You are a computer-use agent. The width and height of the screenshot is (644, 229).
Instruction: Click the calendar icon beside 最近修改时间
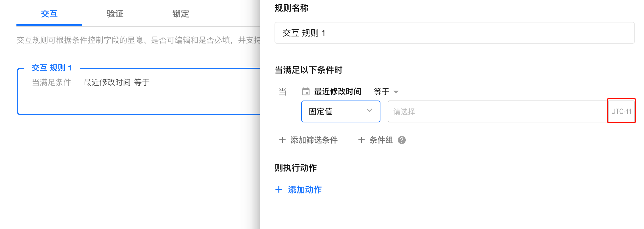click(x=306, y=91)
